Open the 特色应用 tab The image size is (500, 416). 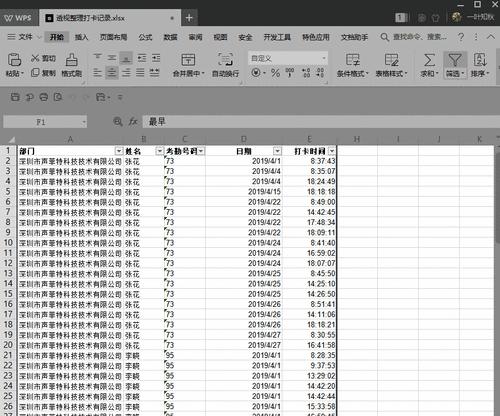[316, 37]
